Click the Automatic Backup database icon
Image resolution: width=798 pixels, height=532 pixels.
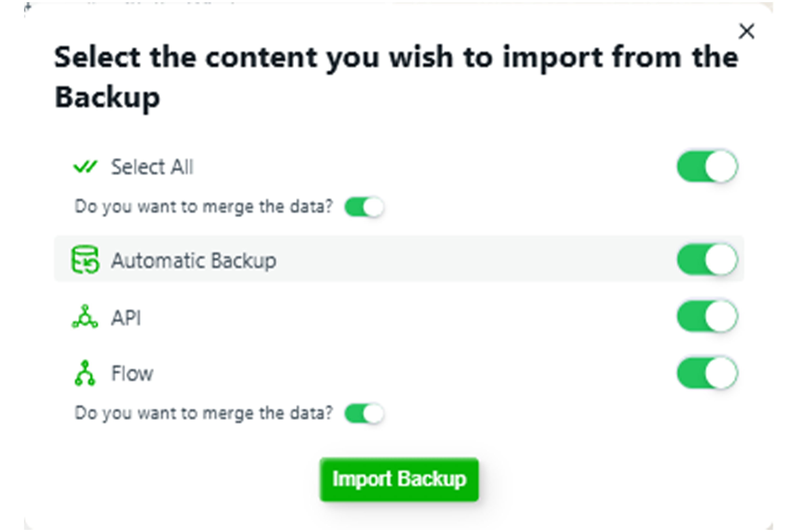coord(85,259)
